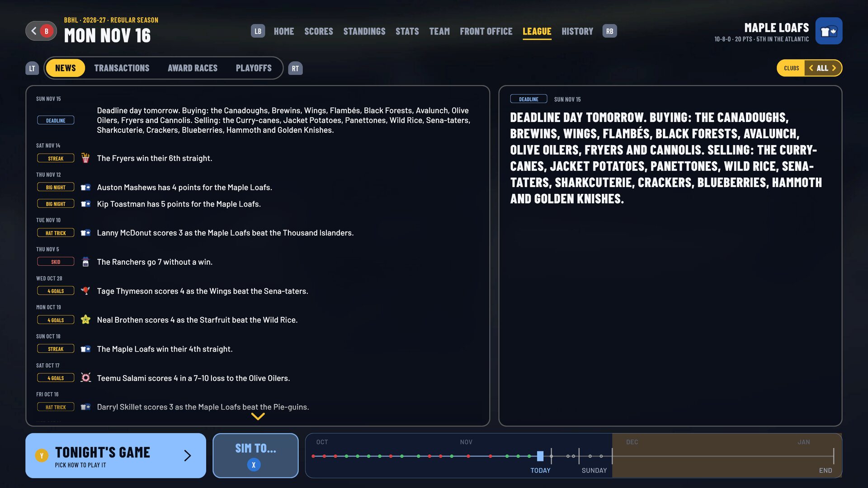
Task: Click Maple Loafs logo beside Auston Mashews news
Action: point(85,187)
